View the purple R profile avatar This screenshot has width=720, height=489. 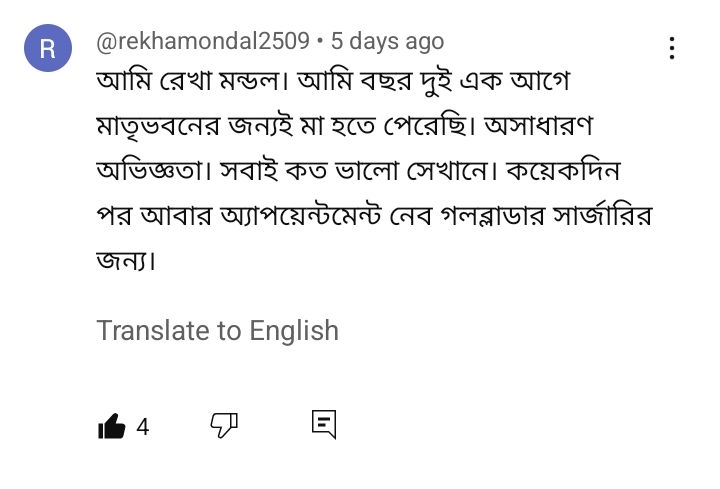(x=48, y=48)
